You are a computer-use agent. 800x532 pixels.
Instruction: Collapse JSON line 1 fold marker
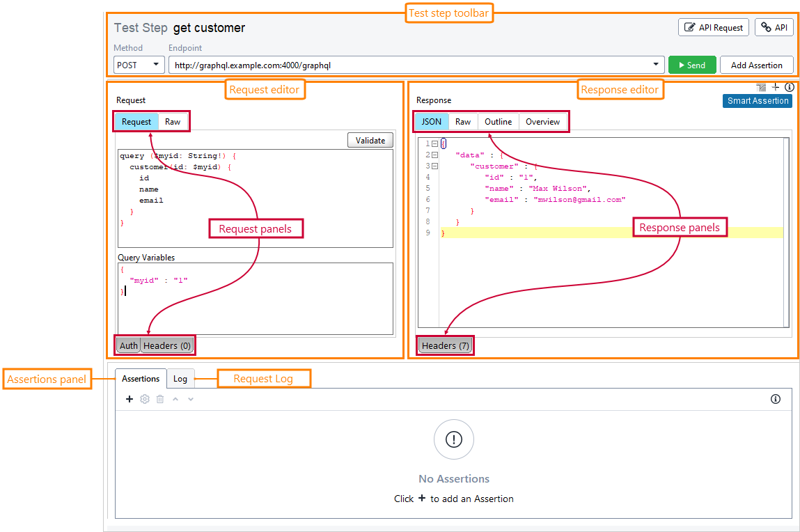tap(434, 144)
